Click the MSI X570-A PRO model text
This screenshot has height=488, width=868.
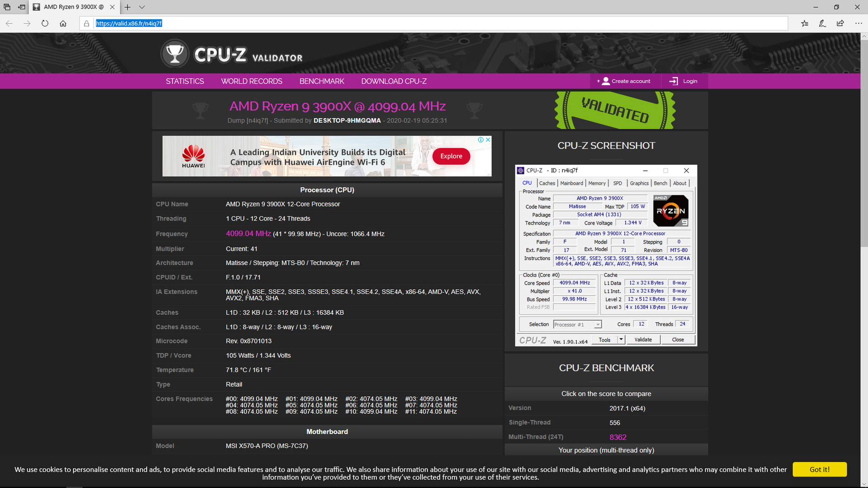pyautogui.click(x=267, y=446)
